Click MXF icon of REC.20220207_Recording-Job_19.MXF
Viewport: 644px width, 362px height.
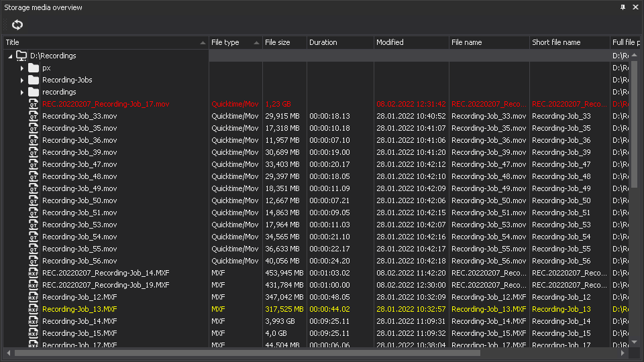[34, 286]
